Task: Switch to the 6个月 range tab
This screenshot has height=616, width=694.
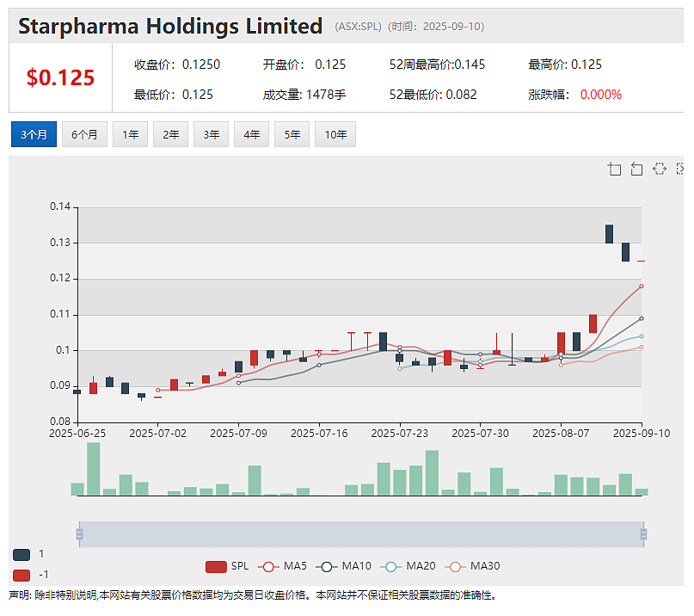Action: 84,134
